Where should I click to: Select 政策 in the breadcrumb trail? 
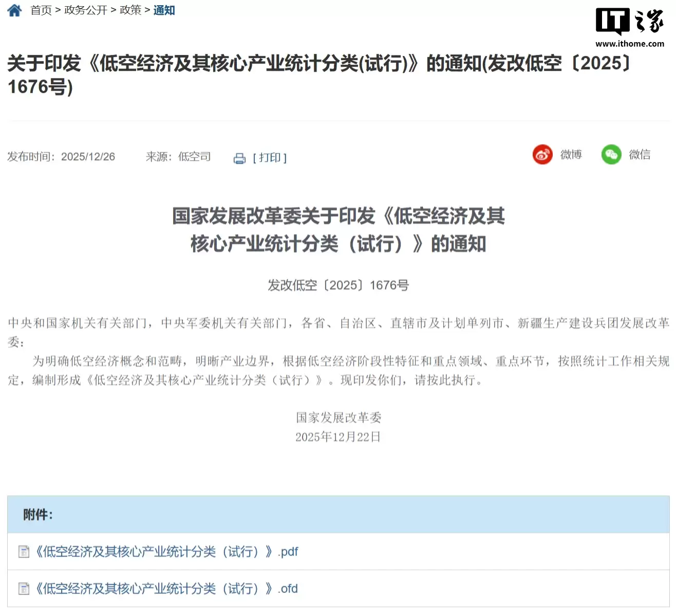click(130, 10)
